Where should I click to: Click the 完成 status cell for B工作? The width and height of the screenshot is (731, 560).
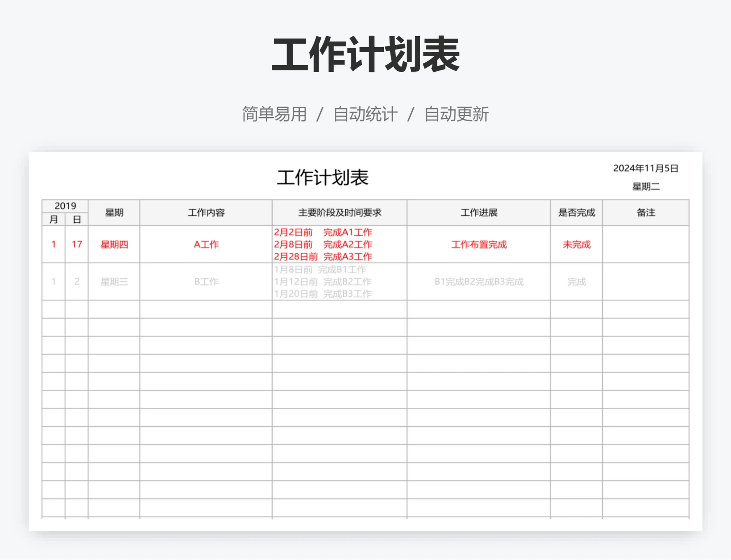click(x=576, y=282)
